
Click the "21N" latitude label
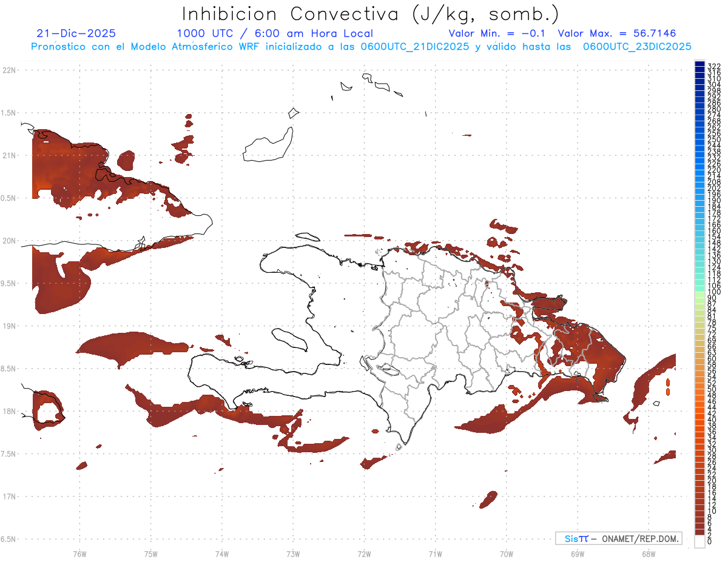click(9, 155)
